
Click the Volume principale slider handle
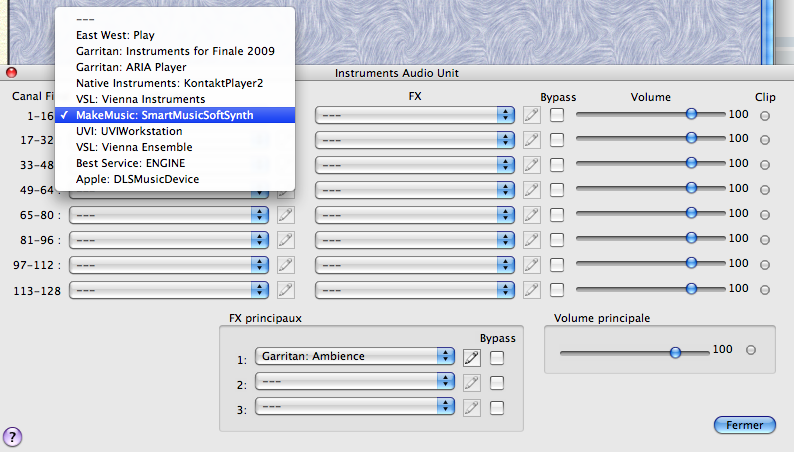675,352
